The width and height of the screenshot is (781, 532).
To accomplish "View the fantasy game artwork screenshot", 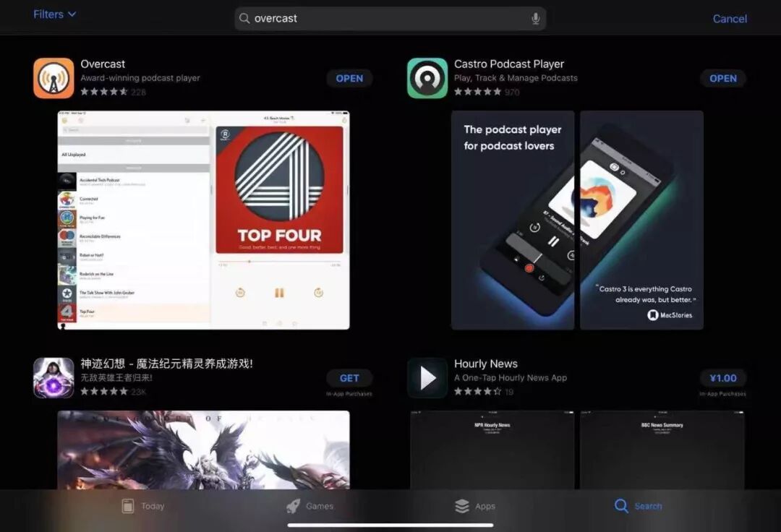I will (x=203, y=450).
